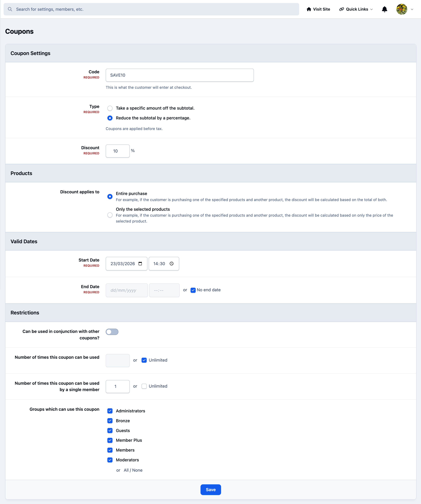421x504 pixels.
Task: Click the user avatar picture
Action: (x=401, y=9)
